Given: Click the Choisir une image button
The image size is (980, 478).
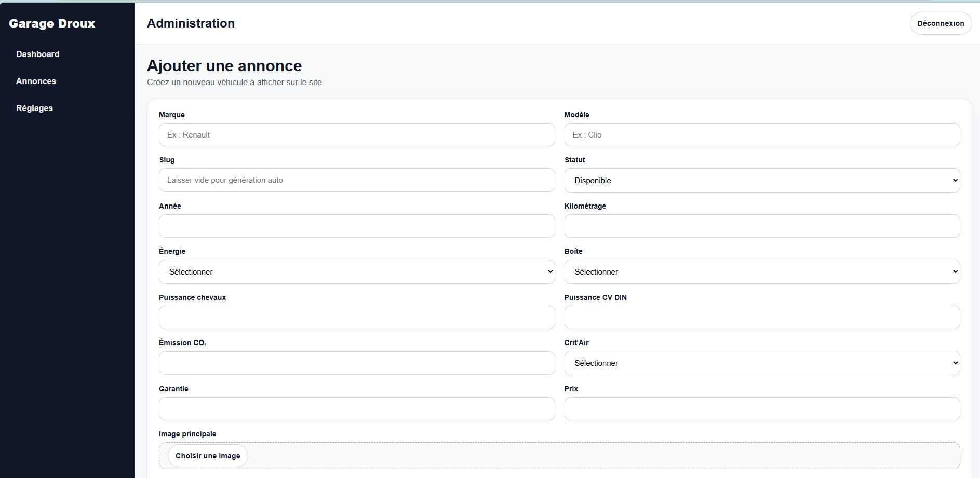Looking at the screenshot, I should (x=208, y=456).
